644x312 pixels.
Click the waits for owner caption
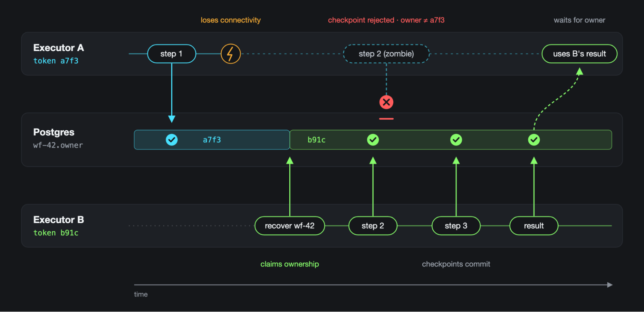point(580,20)
